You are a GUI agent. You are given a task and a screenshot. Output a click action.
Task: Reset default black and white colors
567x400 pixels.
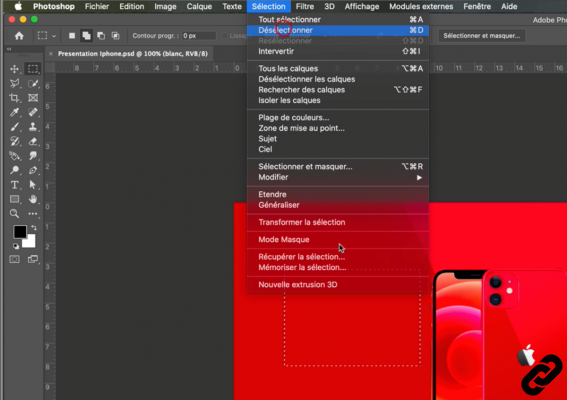(16, 246)
